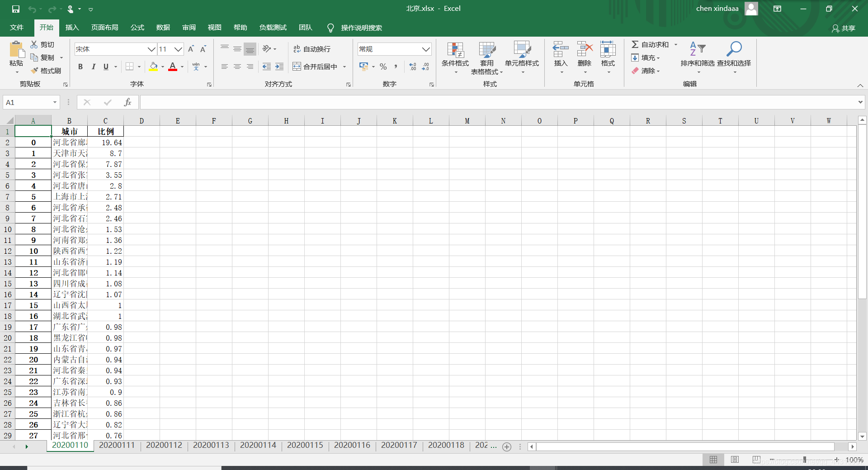Image resolution: width=868 pixels, height=470 pixels.
Task: Click the Save icon in title bar
Action: (16, 9)
